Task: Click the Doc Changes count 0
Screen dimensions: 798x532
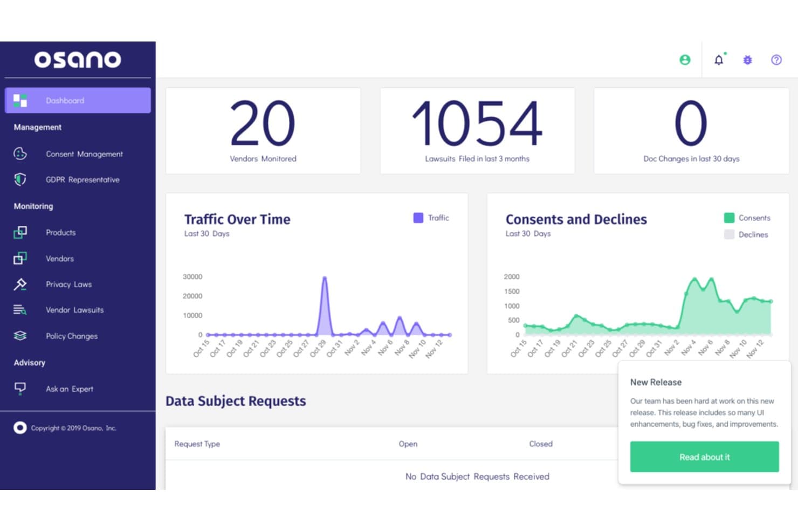Action: pyautogui.click(x=691, y=123)
